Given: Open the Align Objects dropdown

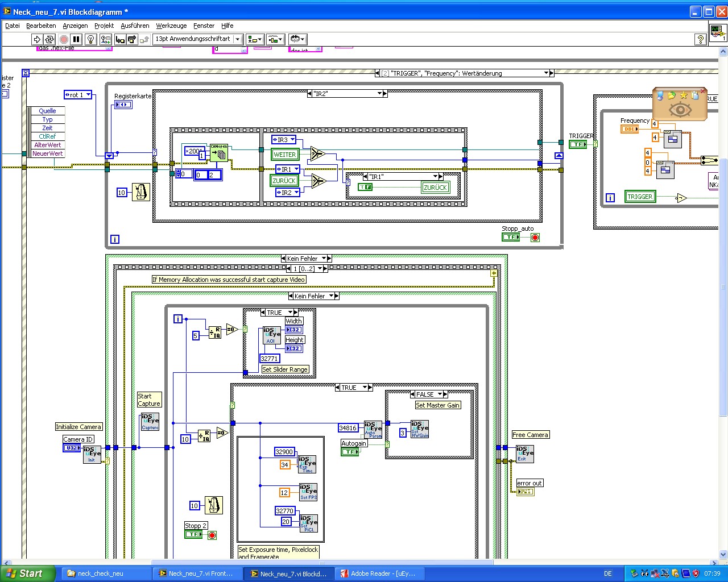Looking at the screenshot, I should pyautogui.click(x=255, y=39).
